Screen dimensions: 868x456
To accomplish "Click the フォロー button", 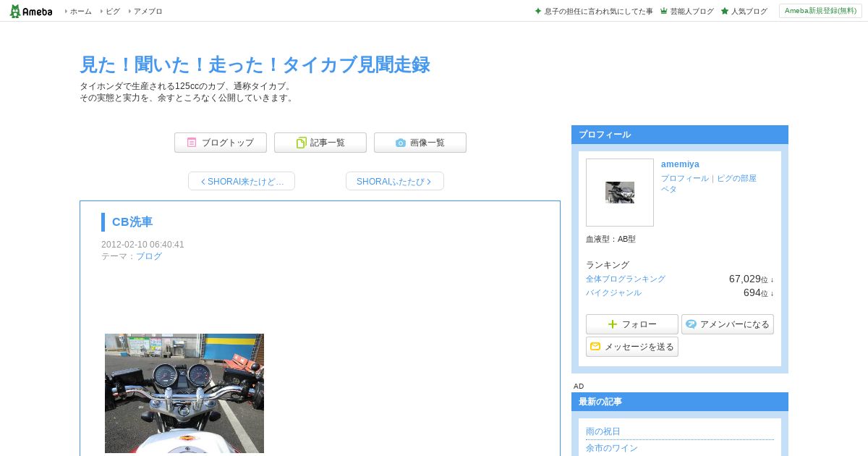I will tap(632, 324).
